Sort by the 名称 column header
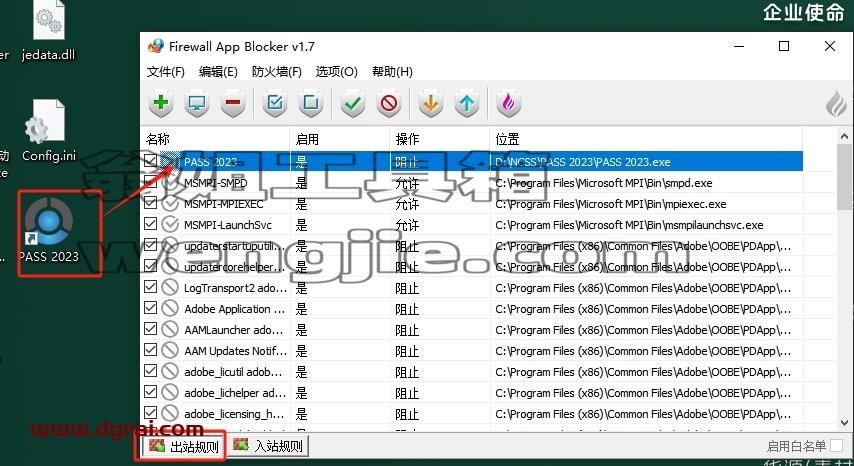 pos(216,139)
